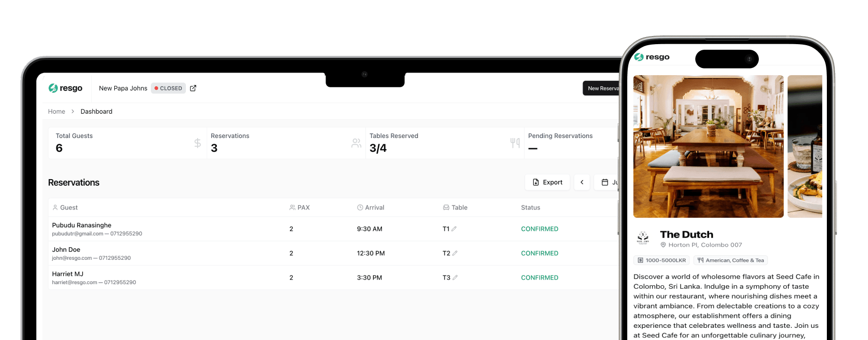Click CONFIRMED status for the 12:30 PM arrival
868x340 pixels.
pos(539,253)
